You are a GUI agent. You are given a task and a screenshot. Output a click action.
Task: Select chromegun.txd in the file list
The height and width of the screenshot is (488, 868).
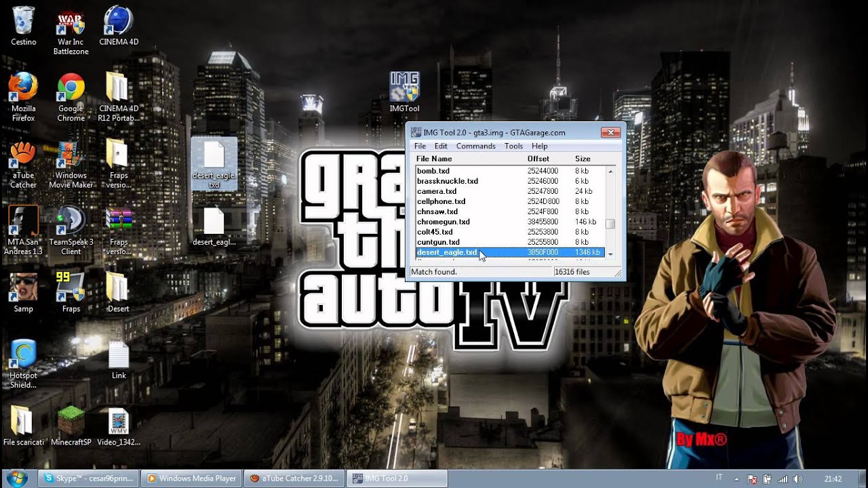point(509,222)
